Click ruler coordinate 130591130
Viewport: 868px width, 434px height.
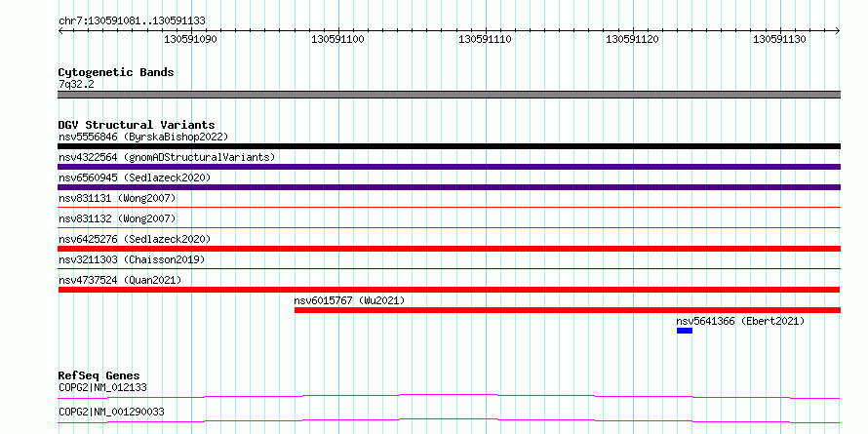point(779,40)
